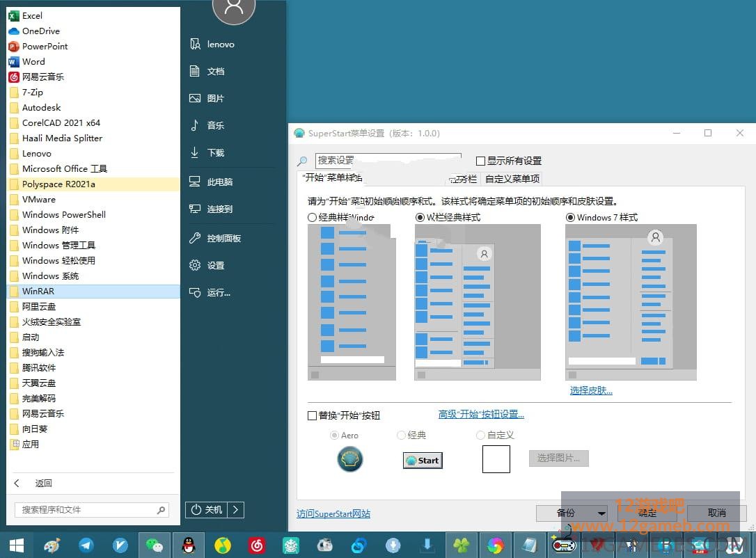Screen dimensions: 756x558
Task: Click the Windows Start button on taskbar
Action: tap(17, 545)
